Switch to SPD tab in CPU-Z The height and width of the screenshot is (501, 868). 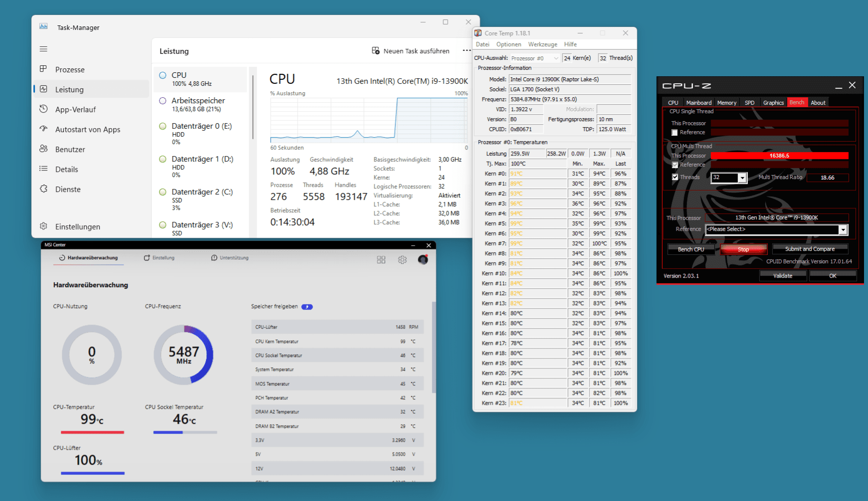pyautogui.click(x=749, y=102)
